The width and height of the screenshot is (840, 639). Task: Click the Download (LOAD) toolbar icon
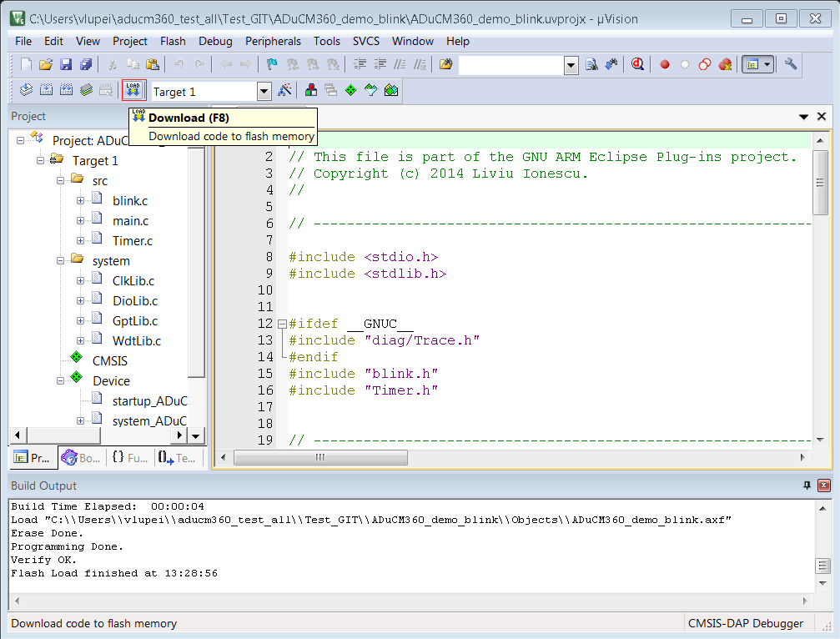coord(133,90)
